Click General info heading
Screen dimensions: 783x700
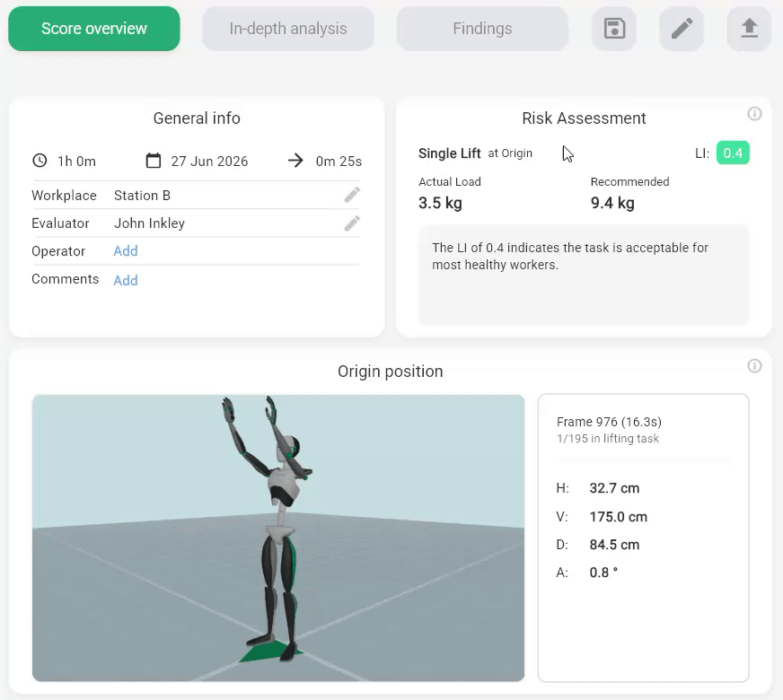197,118
